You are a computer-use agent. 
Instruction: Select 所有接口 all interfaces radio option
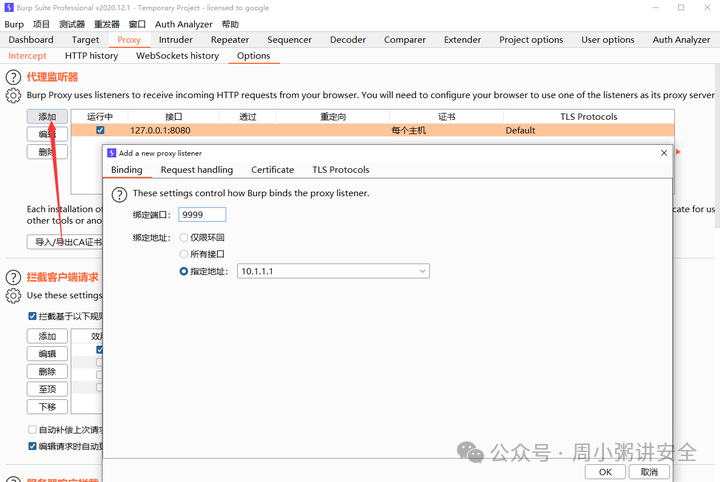(184, 254)
